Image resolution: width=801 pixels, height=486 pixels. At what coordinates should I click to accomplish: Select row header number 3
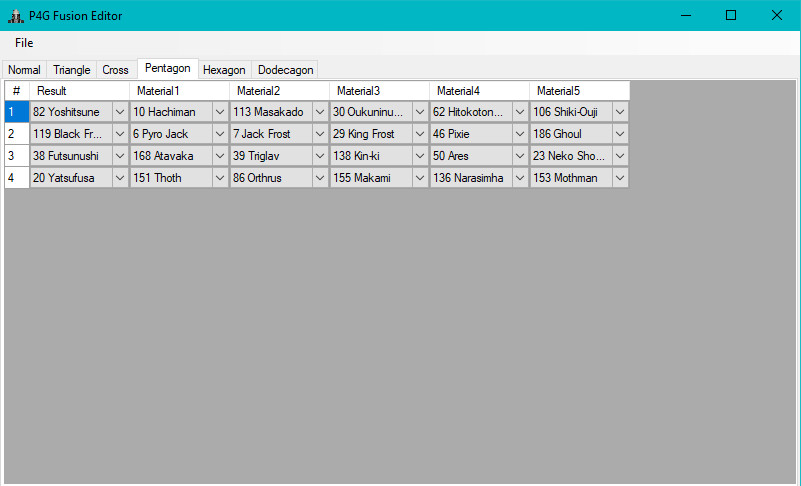pos(16,156)
